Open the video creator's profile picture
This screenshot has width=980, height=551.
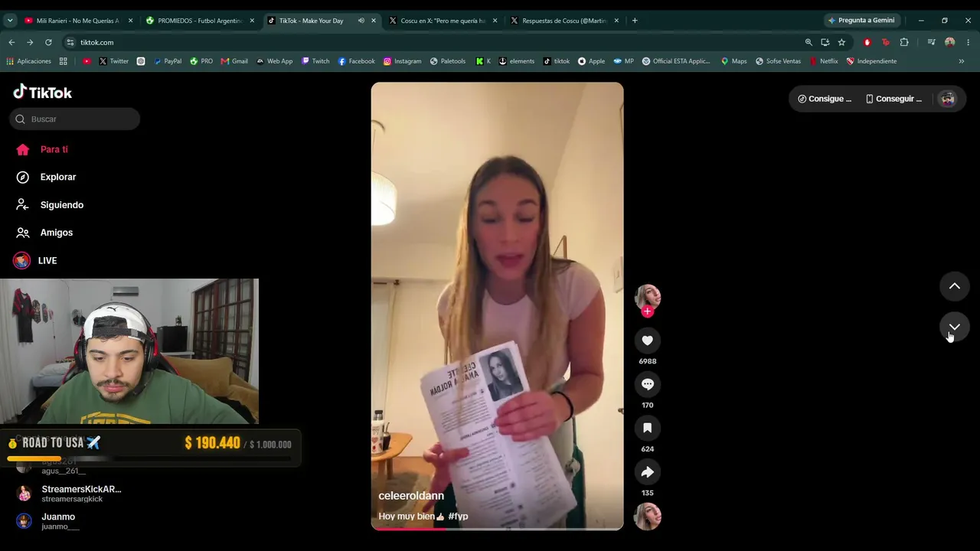(648, 297)
